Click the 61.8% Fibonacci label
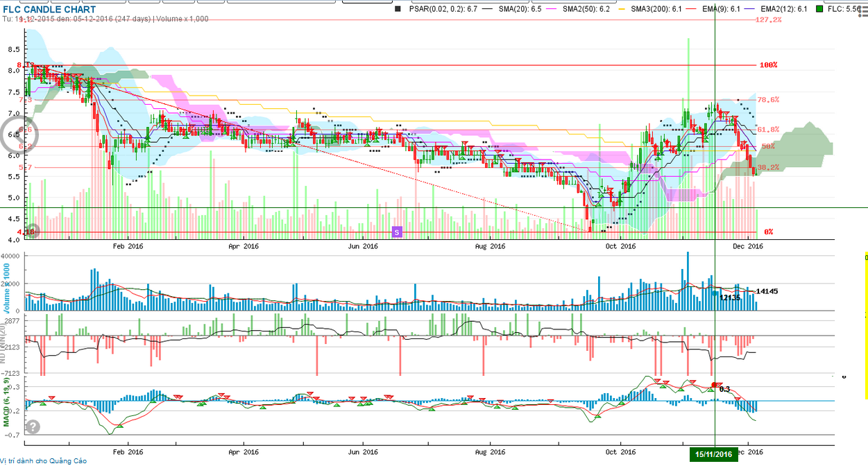Screen dimensions: 868x466 [769, 130]
